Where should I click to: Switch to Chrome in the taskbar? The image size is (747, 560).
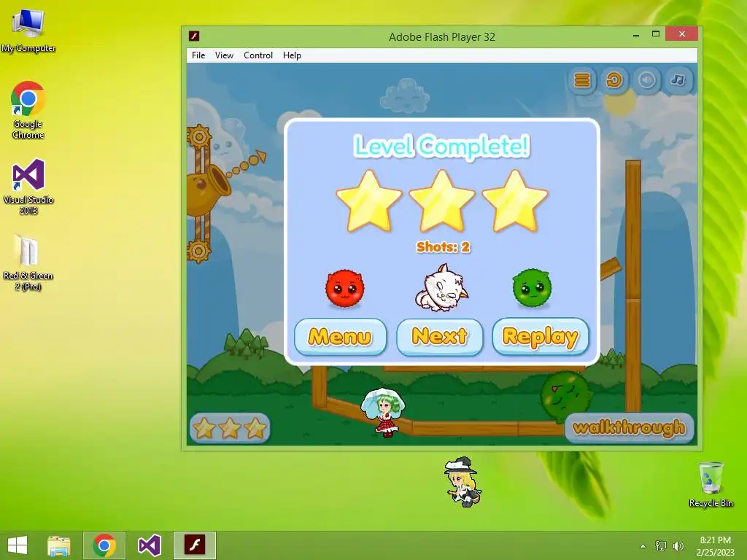(x=104, y=545)
